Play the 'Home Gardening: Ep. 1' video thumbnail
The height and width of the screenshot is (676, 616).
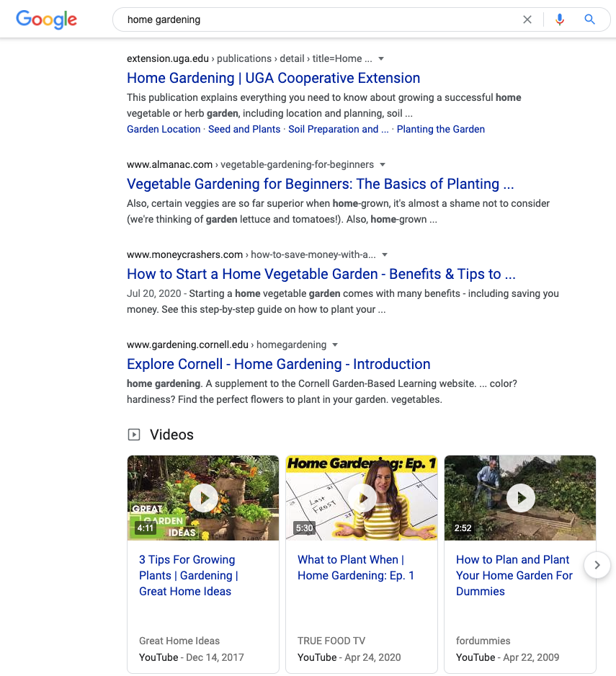pos(362,498)
